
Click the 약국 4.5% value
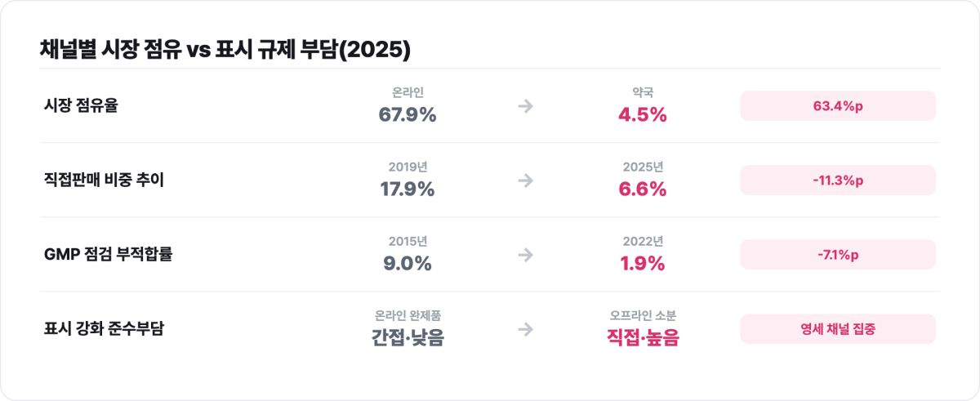pyautogui.click(x=643, y=114)
